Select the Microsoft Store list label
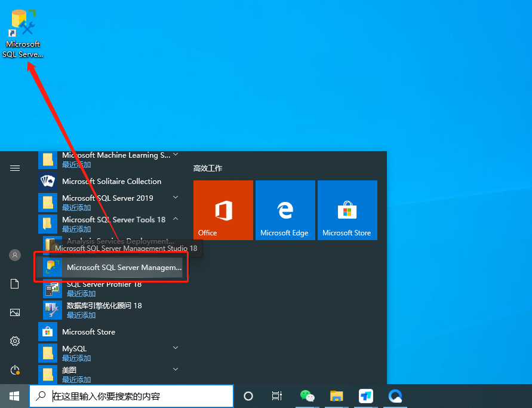This screenshot has height=408, width=532. click(x=88, y=332)
